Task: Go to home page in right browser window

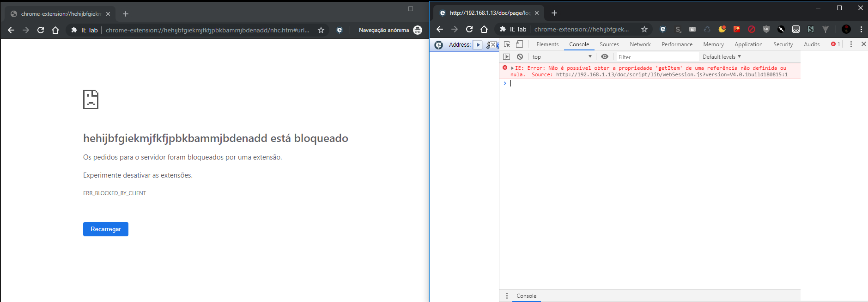Action: 484,29
